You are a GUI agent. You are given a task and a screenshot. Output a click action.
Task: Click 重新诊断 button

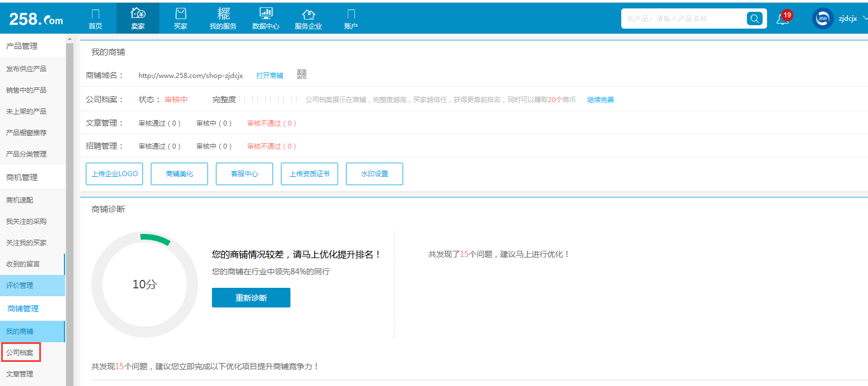point(251,298)
